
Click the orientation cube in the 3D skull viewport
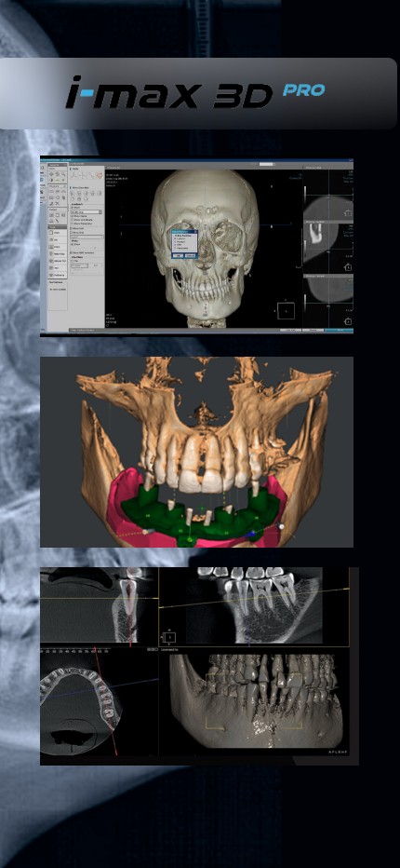coord(286,311)
